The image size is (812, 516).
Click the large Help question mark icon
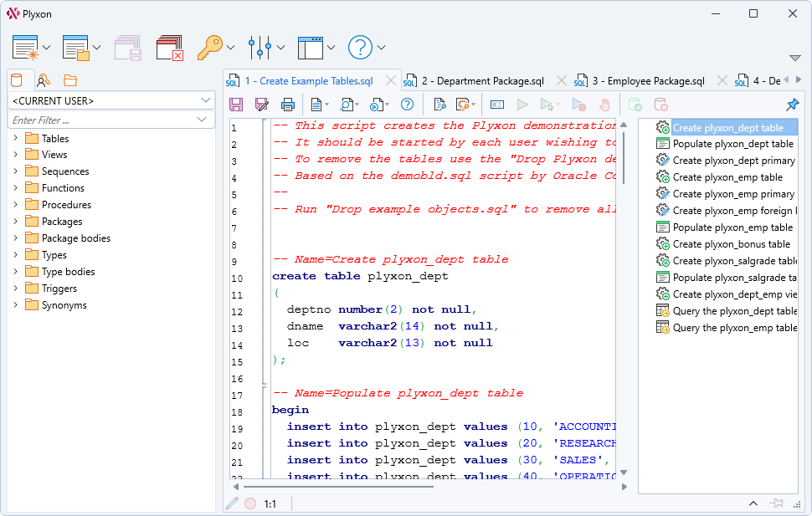[x=361, y=48]
